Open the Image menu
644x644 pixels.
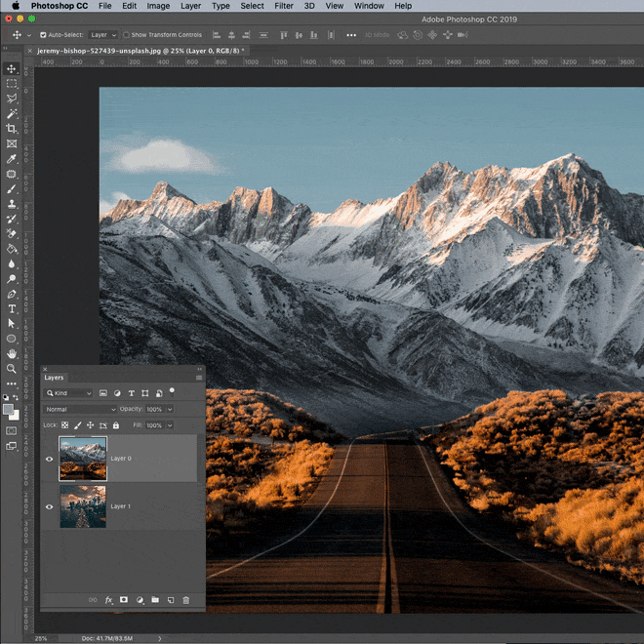(x=158, y=6)
